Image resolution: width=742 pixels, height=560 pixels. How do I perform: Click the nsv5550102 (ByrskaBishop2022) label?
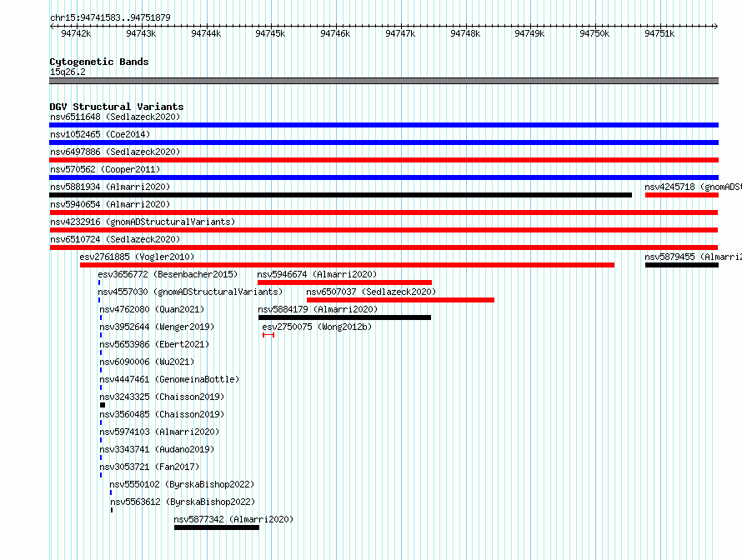pyautogui.click(x=182, y=484)
